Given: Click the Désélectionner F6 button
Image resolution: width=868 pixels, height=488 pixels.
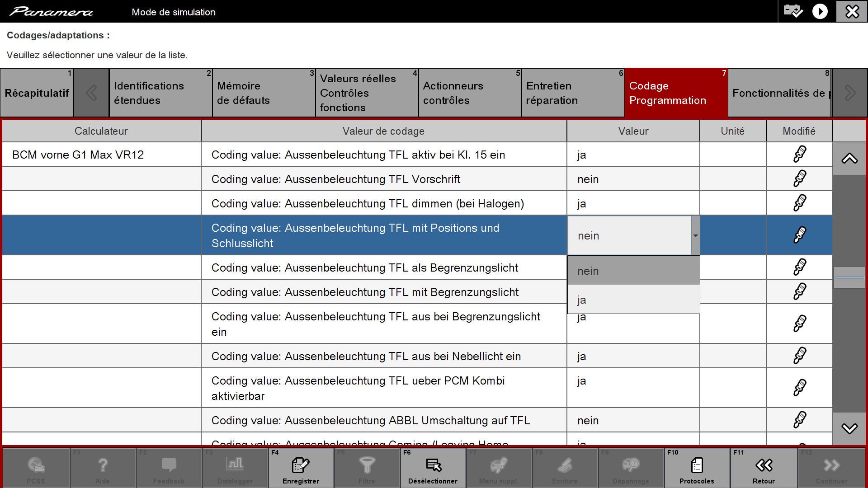Looking at the screenshot, I should (433, 468).
